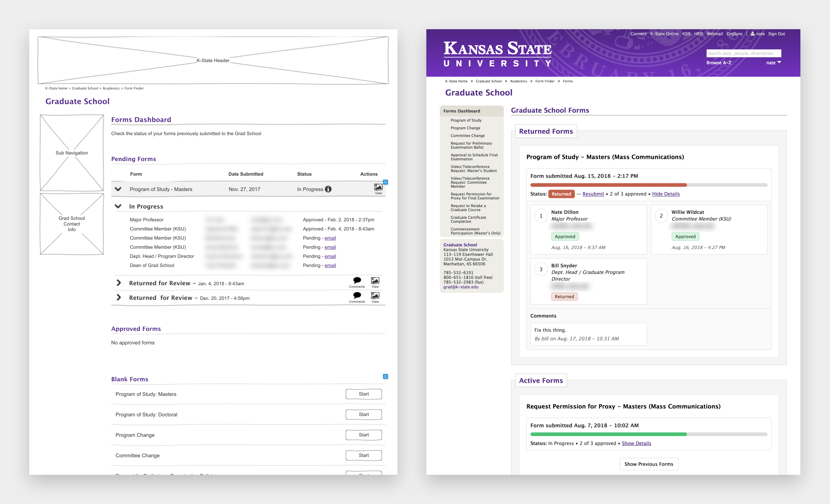Click the search web, people, directories field
Image resolution: width=830 pixels, height=504 pixels.
tap(744, 53)
